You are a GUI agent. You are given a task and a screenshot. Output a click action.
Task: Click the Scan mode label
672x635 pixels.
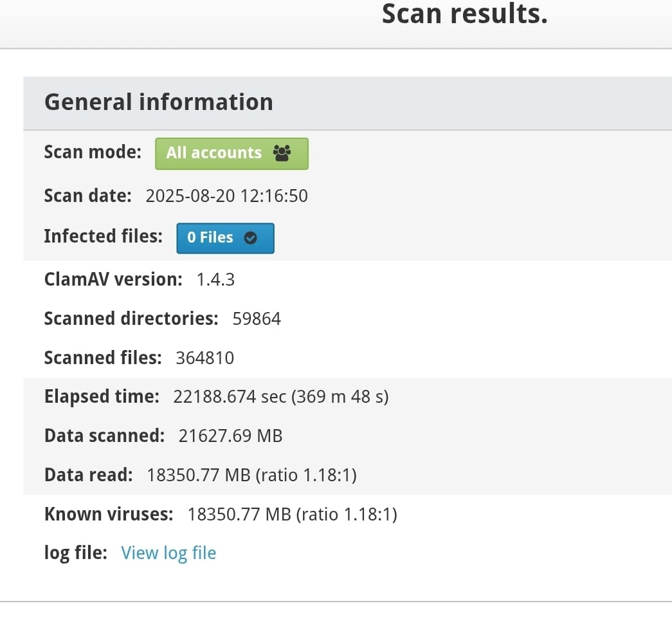coord(93,152)
